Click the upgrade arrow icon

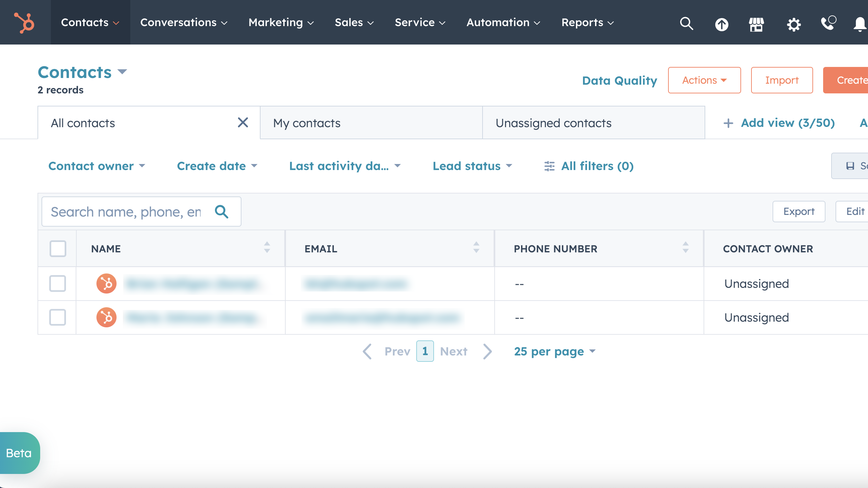click(721, 24)
